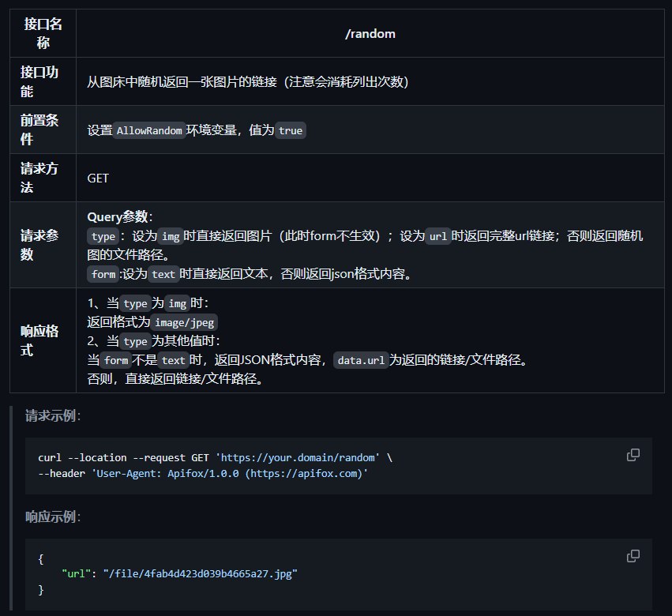
Task: Click the GET request method cell
Action: click(98, 178)
